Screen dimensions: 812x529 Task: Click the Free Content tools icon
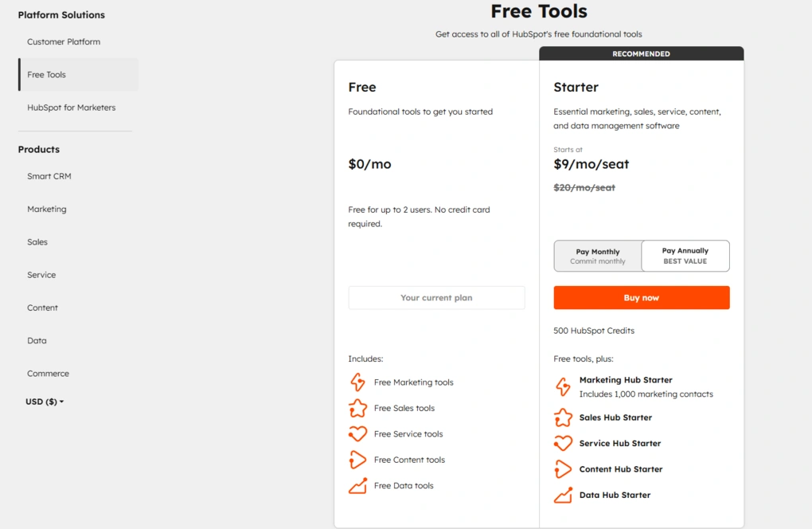[x=357, y=460]
